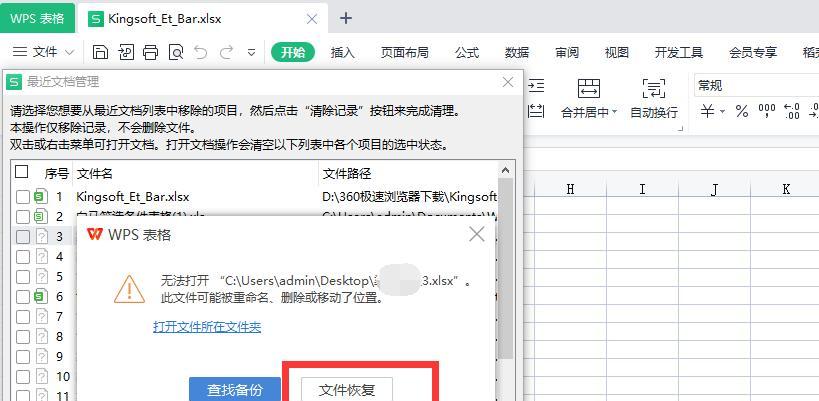Click the document list vertical scrollbar thumb
This screenshot has height=401, width=819.
coord(505,269)
